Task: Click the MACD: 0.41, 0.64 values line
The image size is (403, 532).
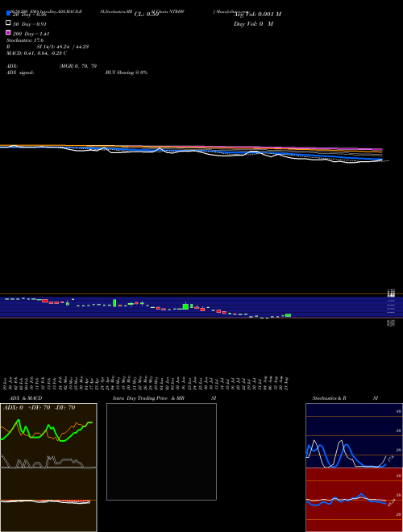Action: (36, 53)
